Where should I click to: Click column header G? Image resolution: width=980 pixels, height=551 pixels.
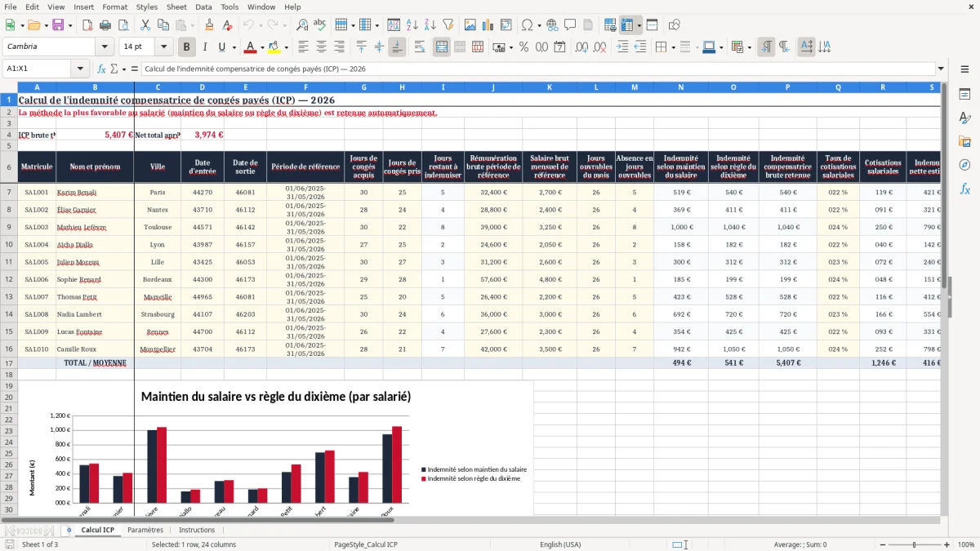363,87
